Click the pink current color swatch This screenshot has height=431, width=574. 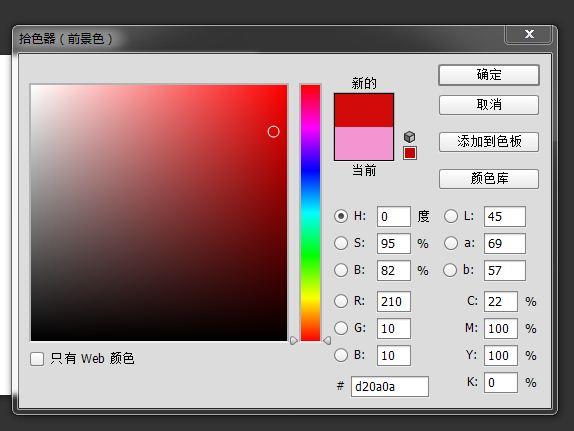[364, 144]
